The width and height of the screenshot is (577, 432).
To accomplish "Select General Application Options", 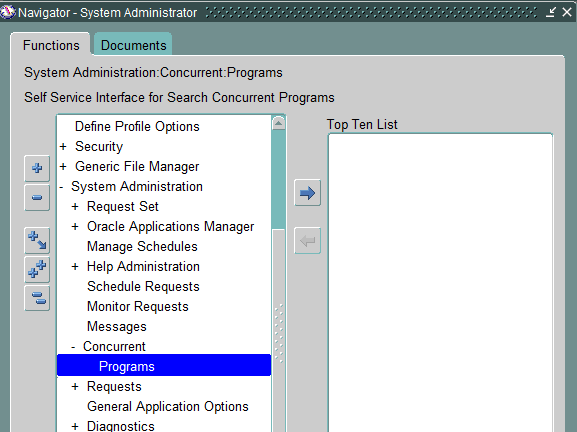I will [168, 407].
